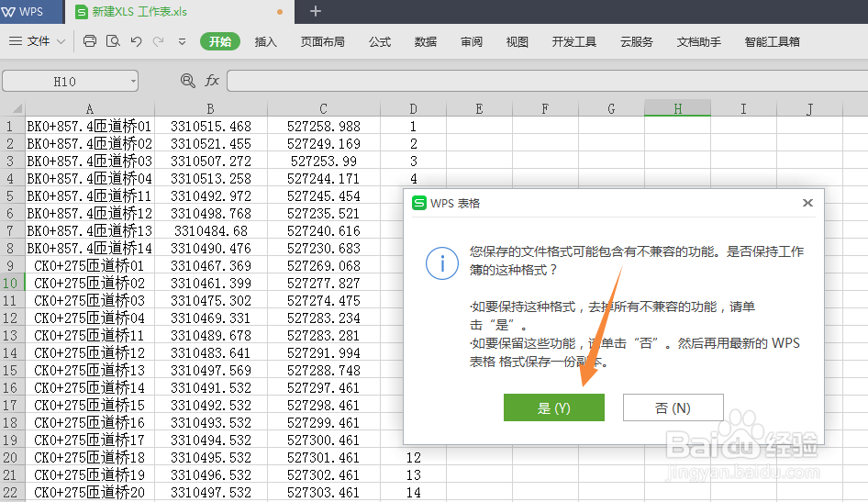Screen dimensions: 868x502
Task: Click cell D1 containing 1
Action: 413,127
